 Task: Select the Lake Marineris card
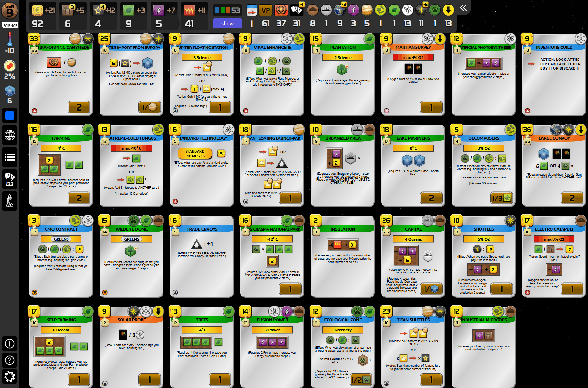point(413,165)
